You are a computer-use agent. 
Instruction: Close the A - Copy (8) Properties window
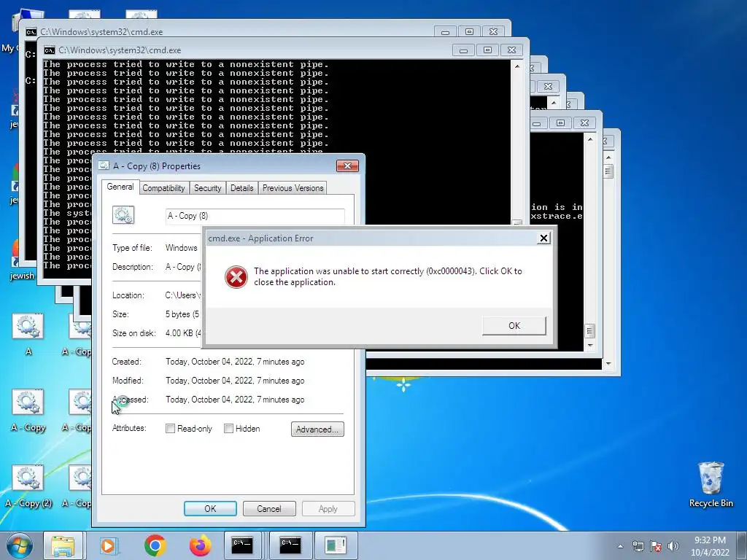pyautogui.click(x=347, y=166)
